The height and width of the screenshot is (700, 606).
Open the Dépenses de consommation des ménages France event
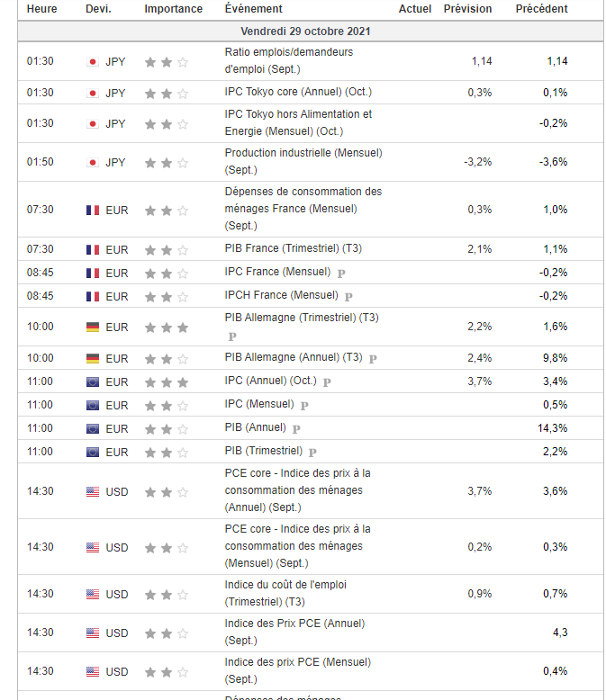(303, 209)
